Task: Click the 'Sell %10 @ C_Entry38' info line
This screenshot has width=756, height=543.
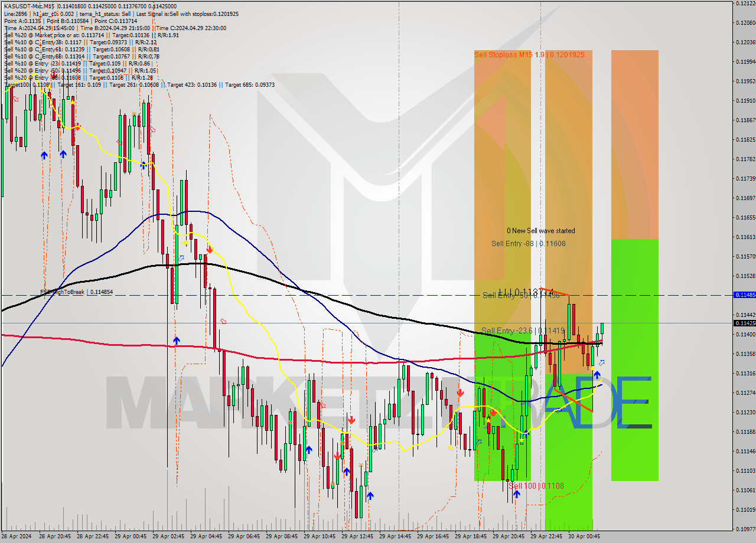Action: coord(80,42)
